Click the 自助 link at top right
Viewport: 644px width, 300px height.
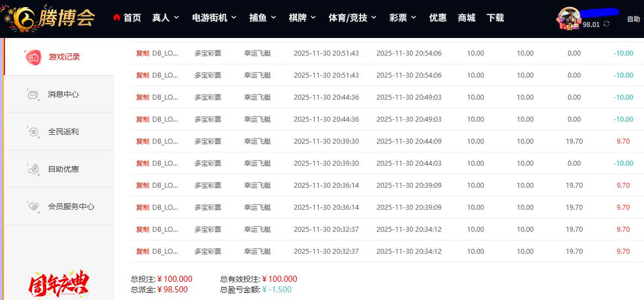click(x=634, y=19)
